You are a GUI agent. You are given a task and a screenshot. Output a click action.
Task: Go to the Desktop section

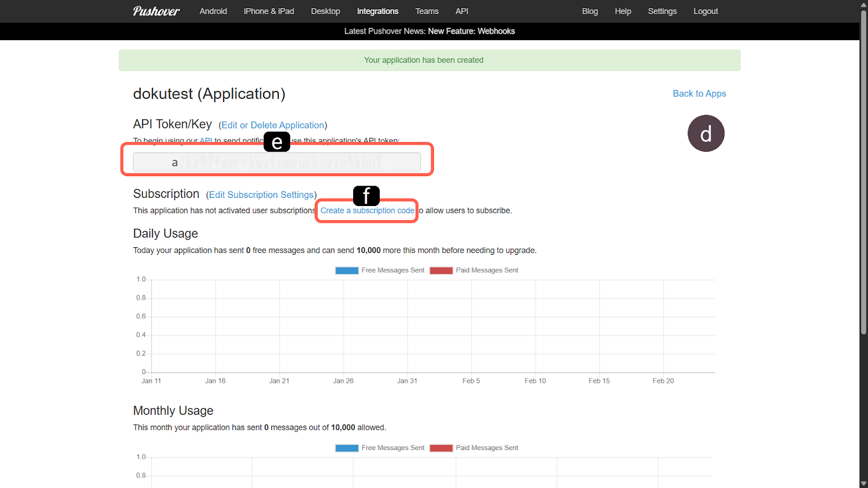[x=325, y=11]
